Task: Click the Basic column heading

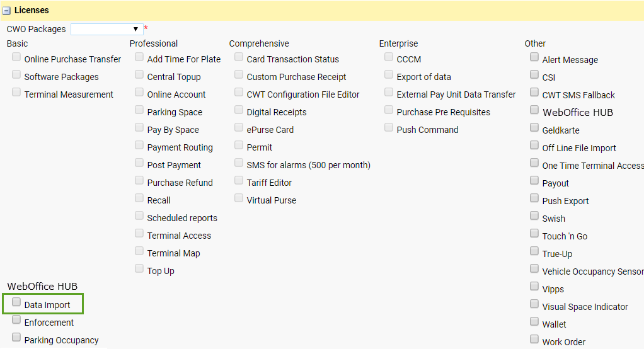Action: pos(17,43)
